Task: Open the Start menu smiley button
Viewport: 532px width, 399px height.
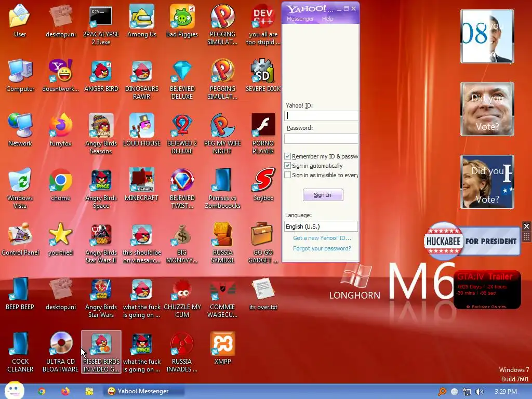Action: click(14, 390)
